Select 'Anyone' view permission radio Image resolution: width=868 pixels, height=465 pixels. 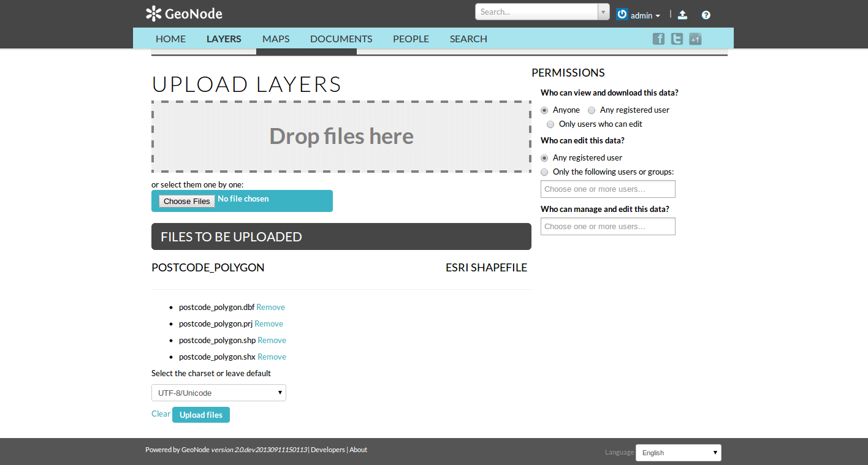[544, 110]
